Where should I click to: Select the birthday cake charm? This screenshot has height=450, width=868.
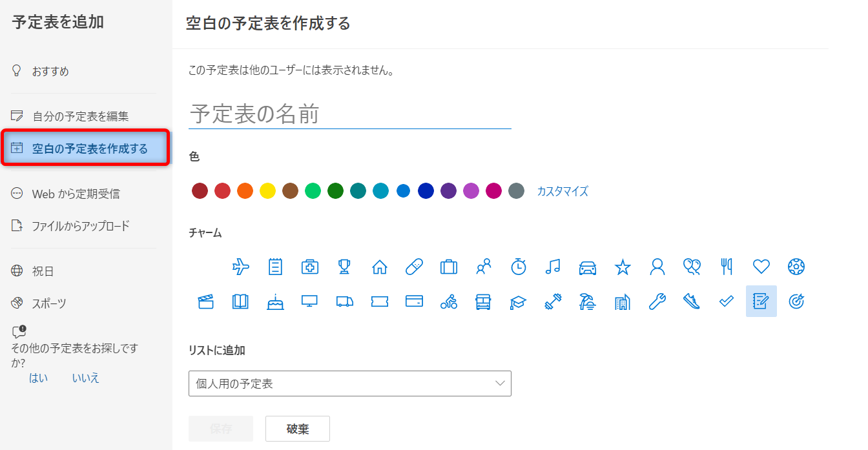click(x=275, y=302)
